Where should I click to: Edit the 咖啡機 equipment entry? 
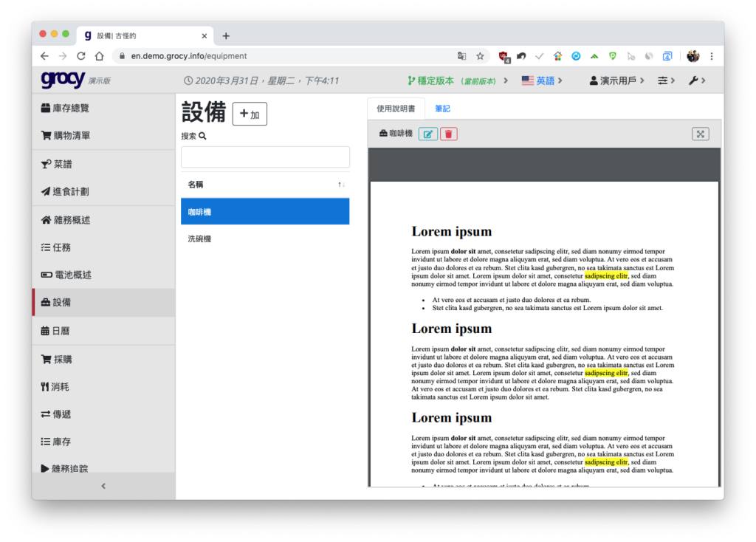pos(428,134)
